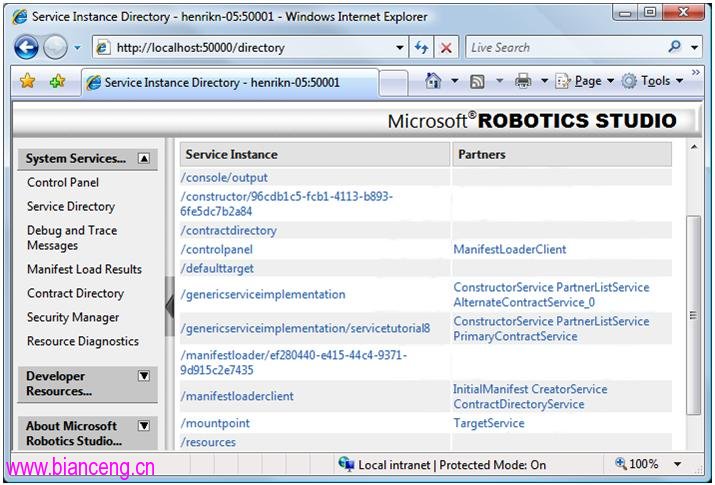Open the Feeds dropdown arrow

(x=499, y=81)
